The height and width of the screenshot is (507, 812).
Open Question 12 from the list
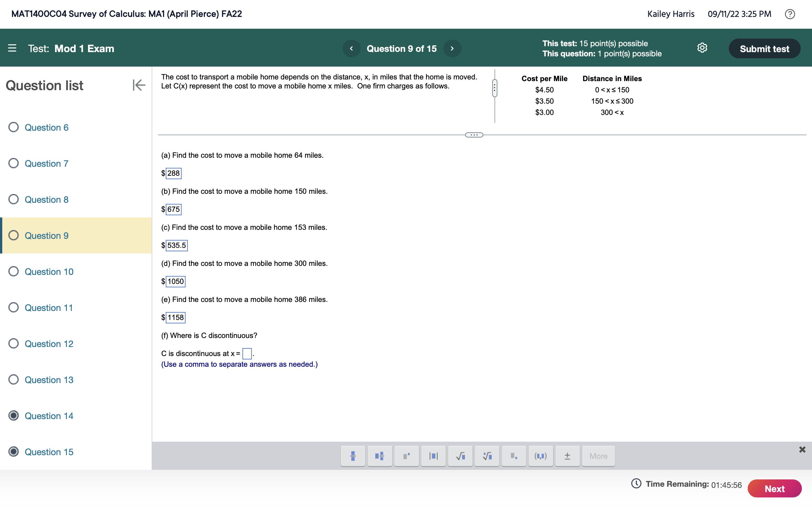point(49,344)
